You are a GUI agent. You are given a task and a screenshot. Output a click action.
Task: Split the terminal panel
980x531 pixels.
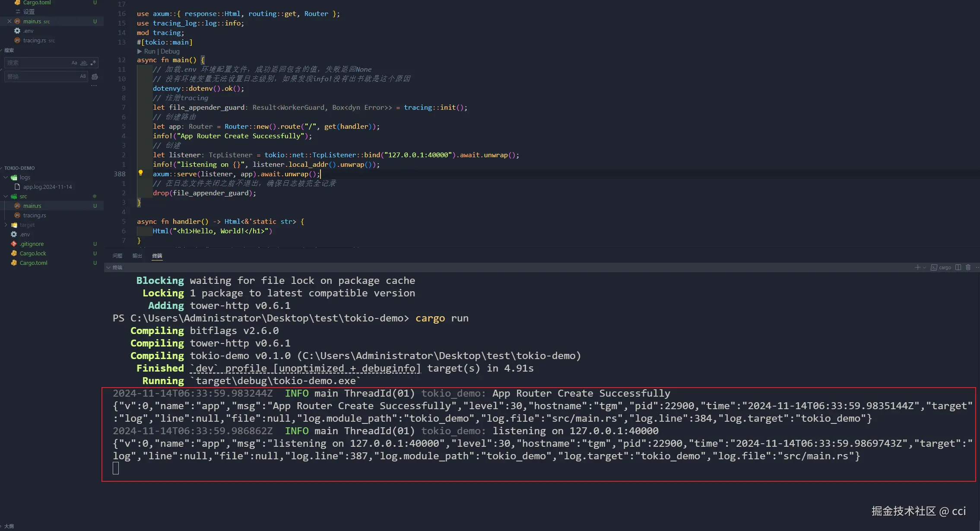pyautogui.click(x=958, y=267)
